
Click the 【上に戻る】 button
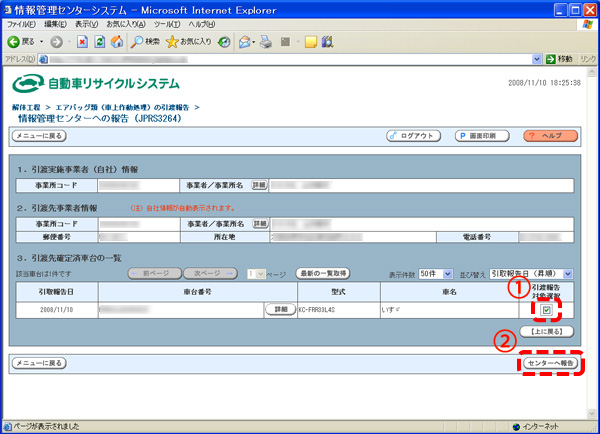coord(547,331)
